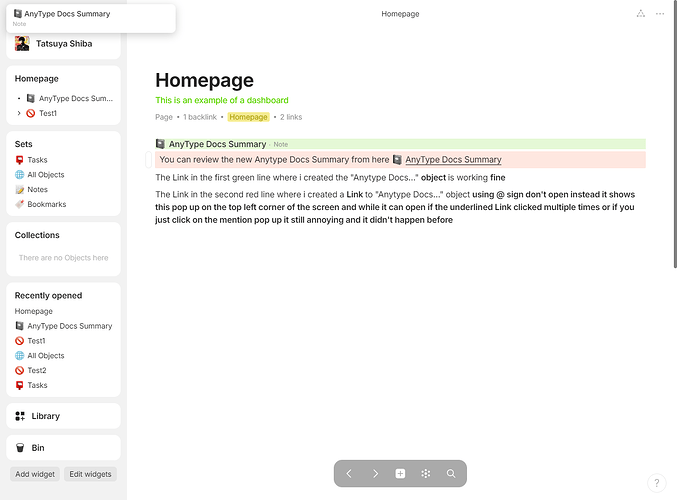Image resolution: width=677 pixels, height=500 pixels.
Task: Open the help question mark button
Action: pos(657,483)
